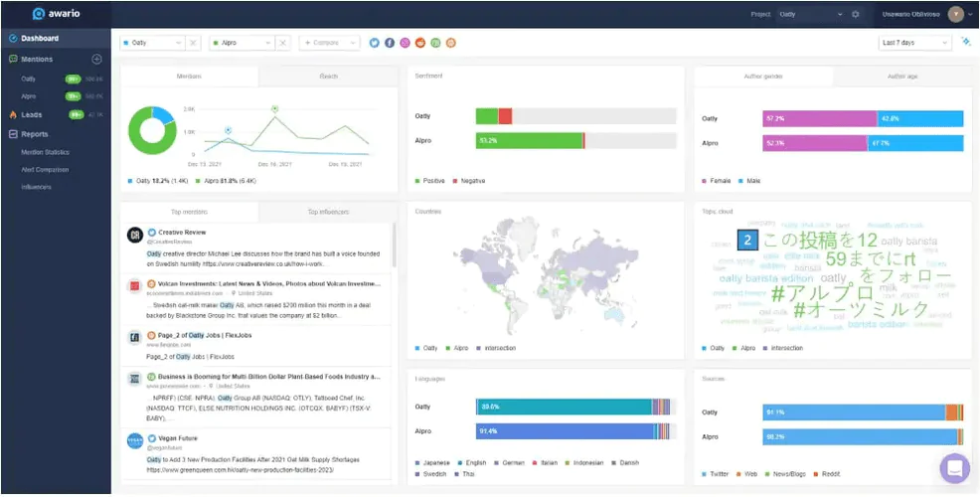
Task: Remove the Alpro alert with X button
Action: pos(283,43)
